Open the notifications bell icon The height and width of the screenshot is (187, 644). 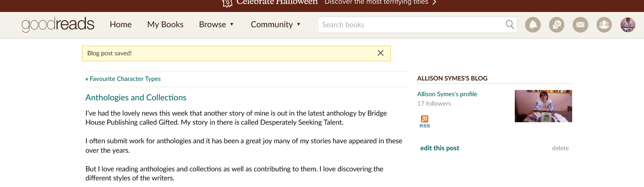533,25
